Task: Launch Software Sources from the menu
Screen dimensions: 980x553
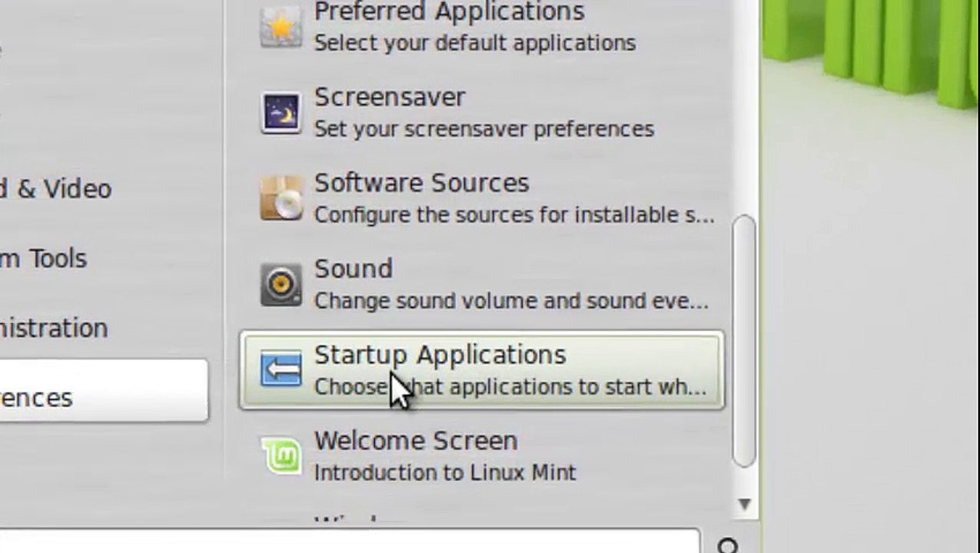Action: pos(482,198)
